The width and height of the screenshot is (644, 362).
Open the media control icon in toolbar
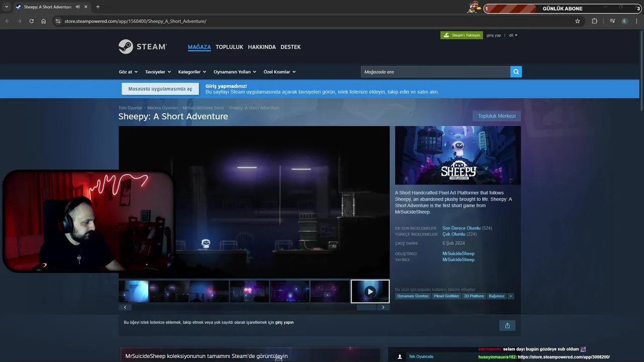point(612,21)
